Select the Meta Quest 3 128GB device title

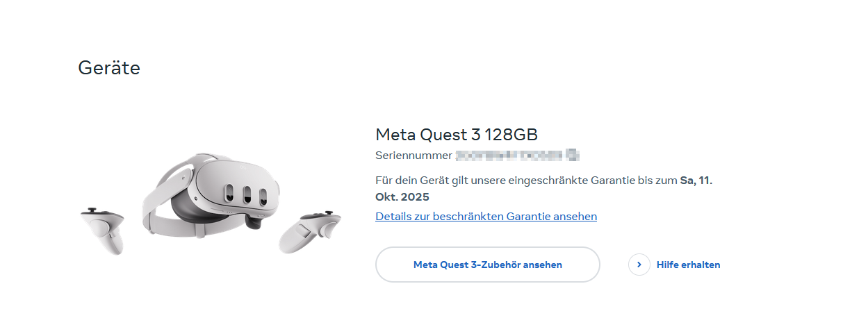pyautogui.click(x=457, y=134)
